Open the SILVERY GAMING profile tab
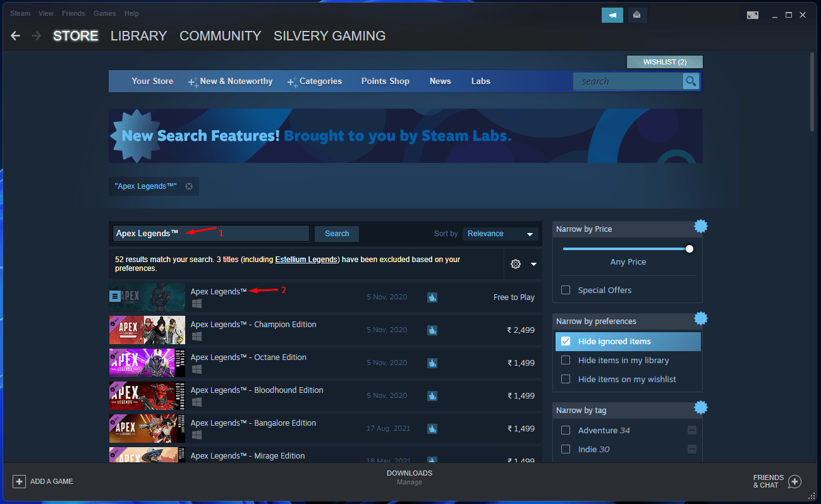This screenshot has width=821, height=504. click(x=330, y=36)
